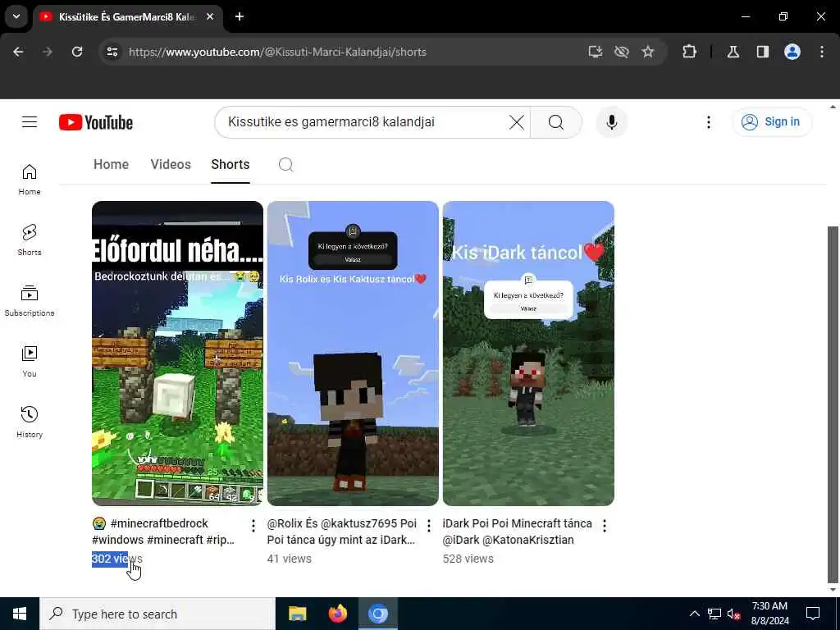Viewport: 840px width, 630px height.
Task: Open Home in the left sidebar
Action: 30,180
